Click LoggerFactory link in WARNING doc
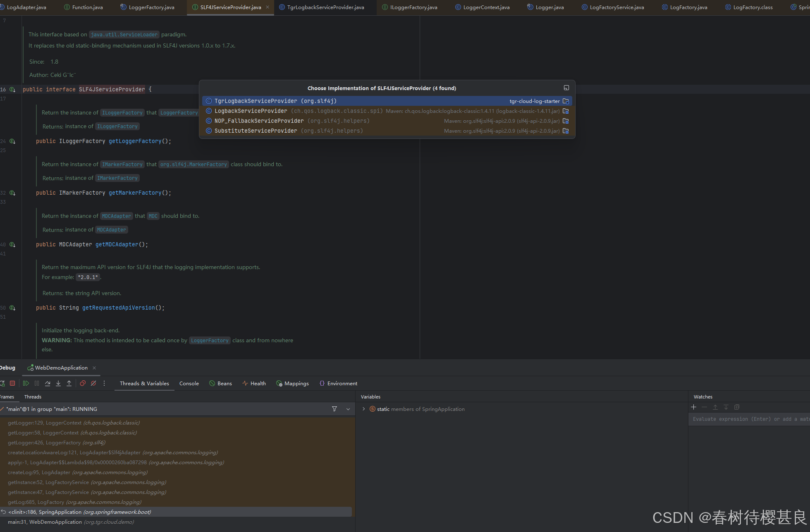Screen dimensions: 810x532 210,340
